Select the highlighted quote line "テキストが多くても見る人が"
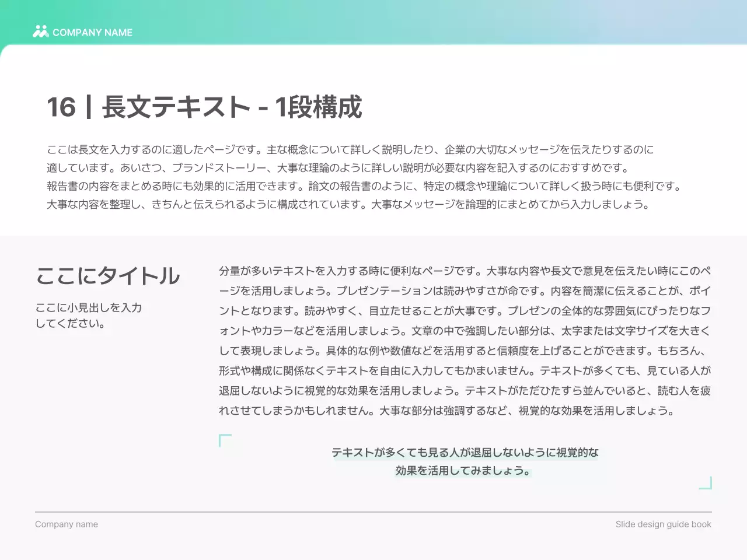747x560 pixels. pyautogui.click(x=465, y=452)
